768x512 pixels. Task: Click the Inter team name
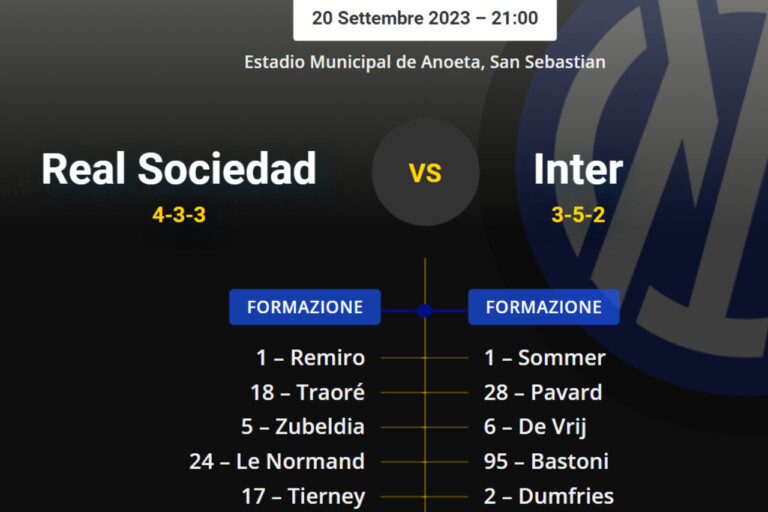point(578,169)
